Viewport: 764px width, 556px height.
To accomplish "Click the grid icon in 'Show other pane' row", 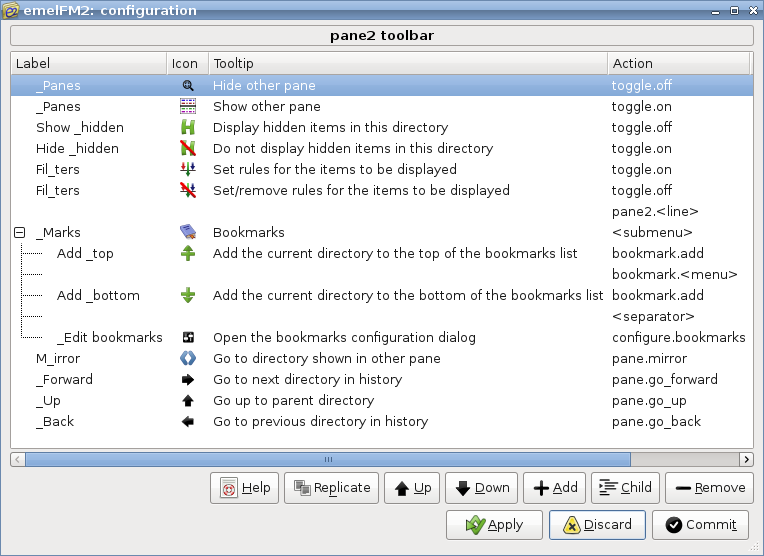I will pyautogui.click(x=188, y=107).
